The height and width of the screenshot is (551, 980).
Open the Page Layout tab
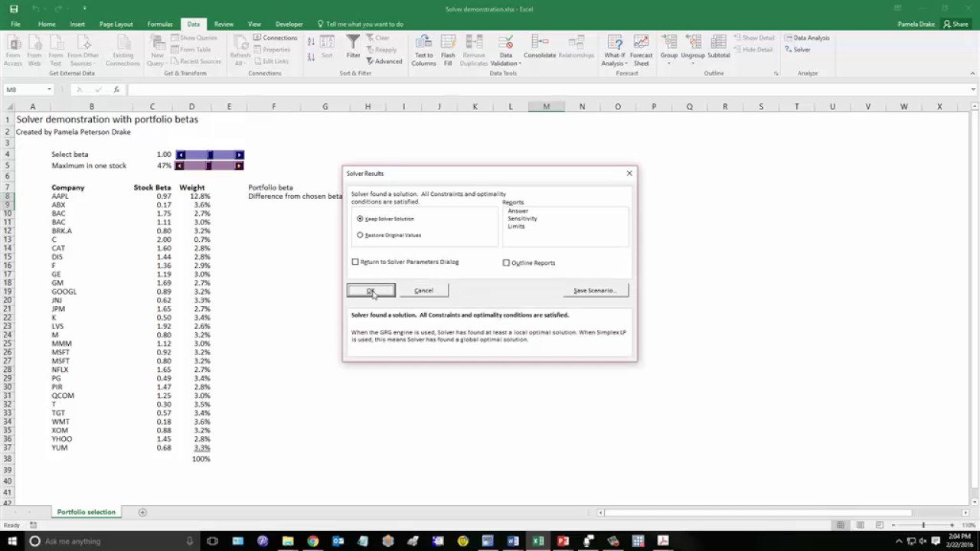[x=116, y=24]
